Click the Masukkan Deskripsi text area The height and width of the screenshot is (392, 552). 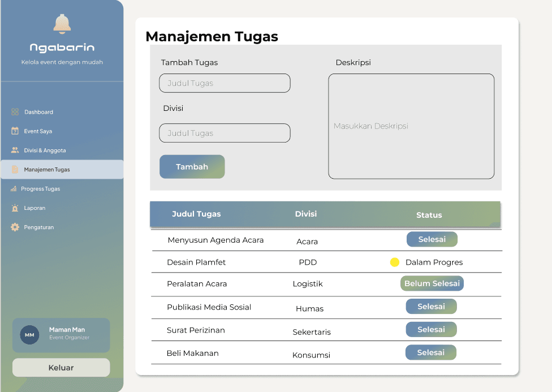pos(411,126)
